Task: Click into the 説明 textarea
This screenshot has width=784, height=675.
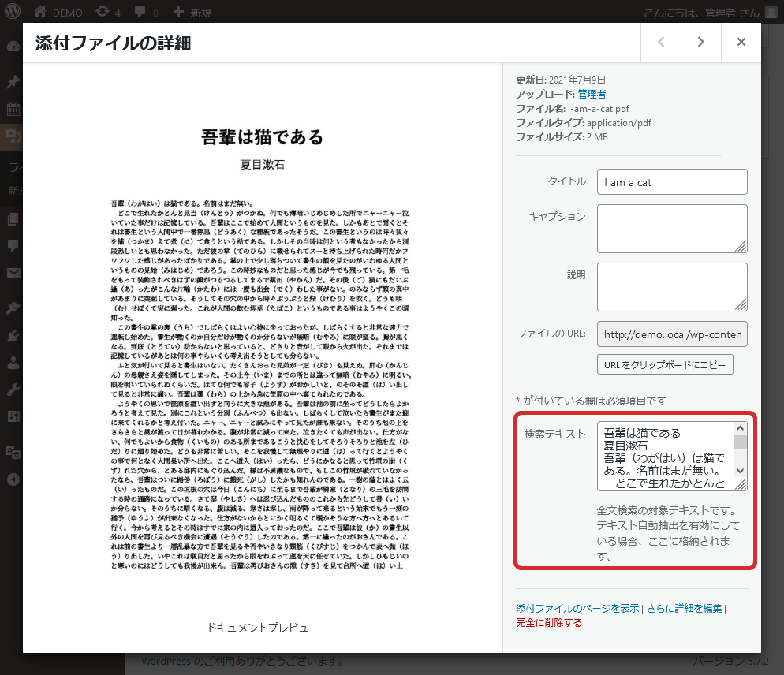Action: click(x=672, y=287)
